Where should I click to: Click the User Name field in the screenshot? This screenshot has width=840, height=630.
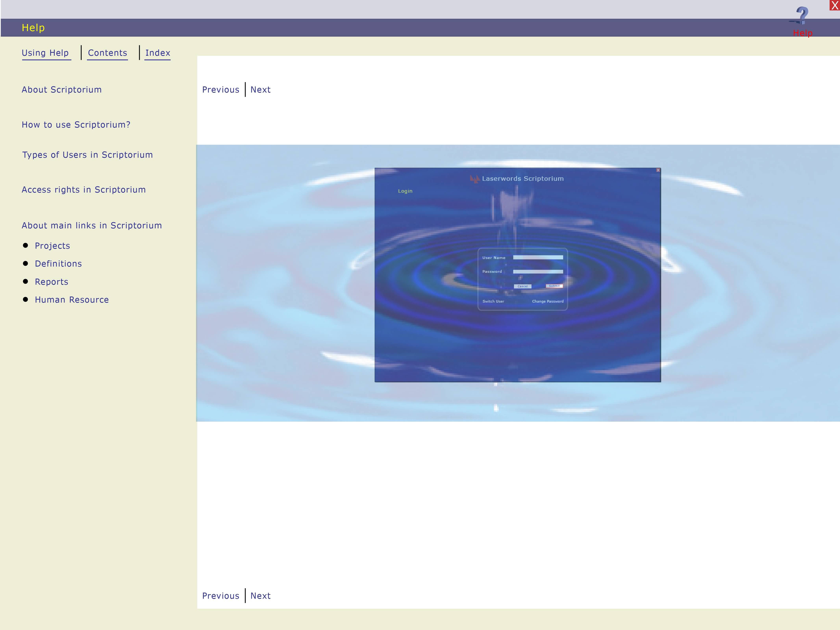pyautogui.click(x=538, y=258)
